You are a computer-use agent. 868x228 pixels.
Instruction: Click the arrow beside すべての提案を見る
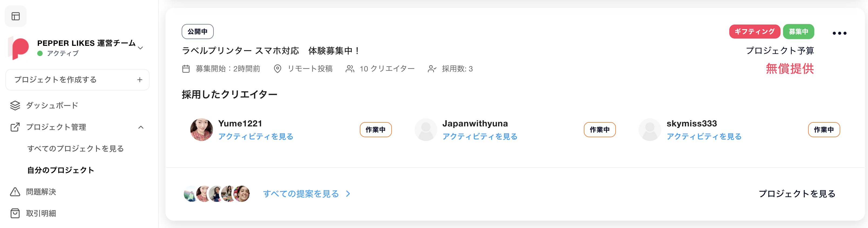tap(348, 194)
